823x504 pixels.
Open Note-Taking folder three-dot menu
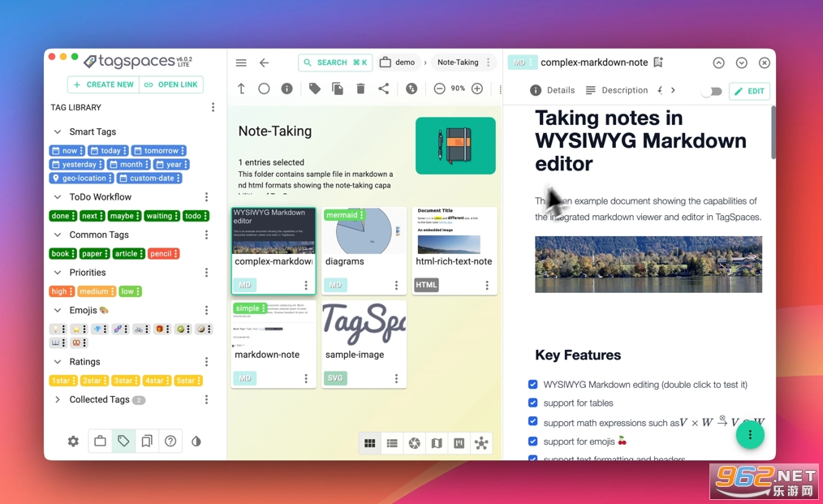[489, 62]
